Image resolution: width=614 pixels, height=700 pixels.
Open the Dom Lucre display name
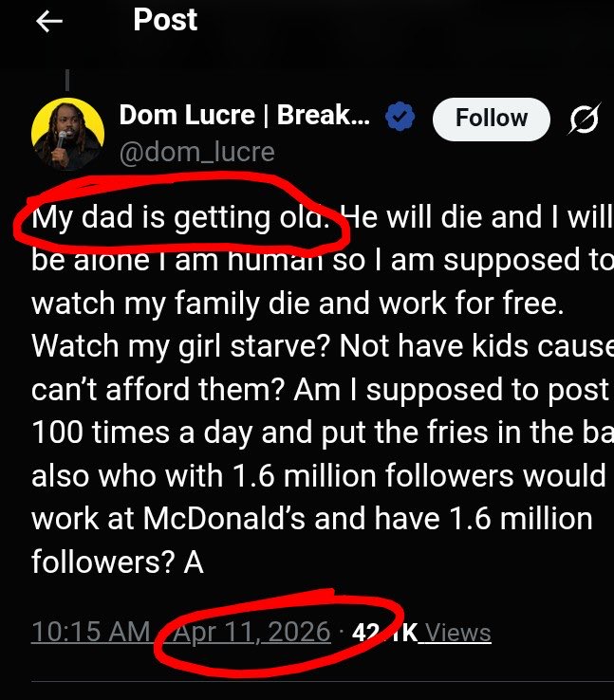[x=246, y=117]
